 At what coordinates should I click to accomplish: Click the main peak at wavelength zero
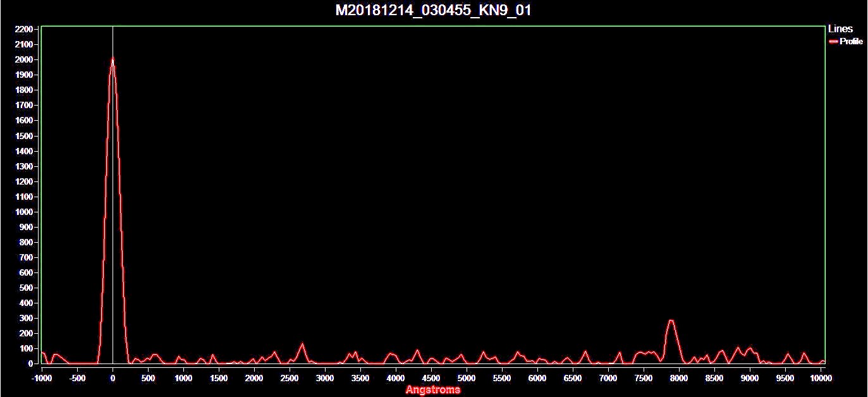113,60
